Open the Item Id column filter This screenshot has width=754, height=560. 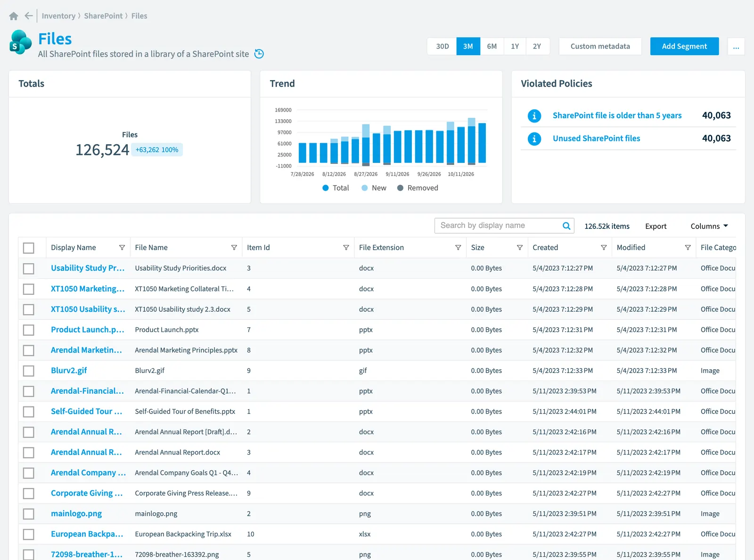[x=346, y=248]
